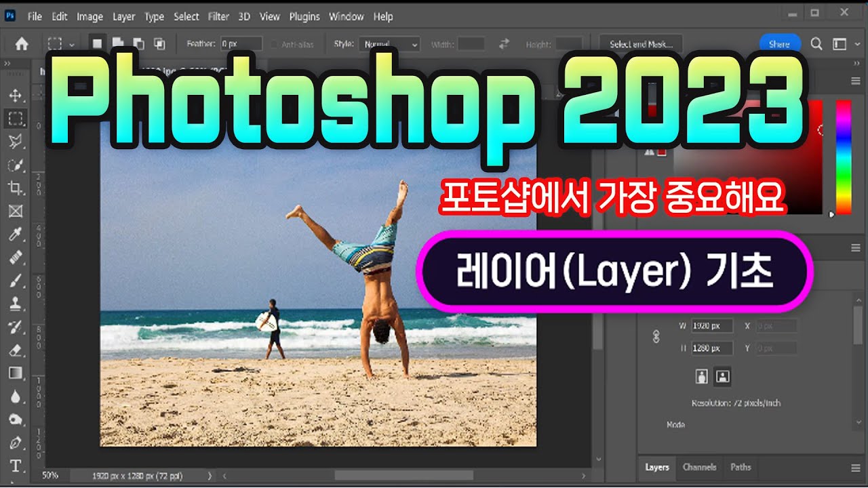
Task: Select the Blur tool
Action: coord(16,396)
